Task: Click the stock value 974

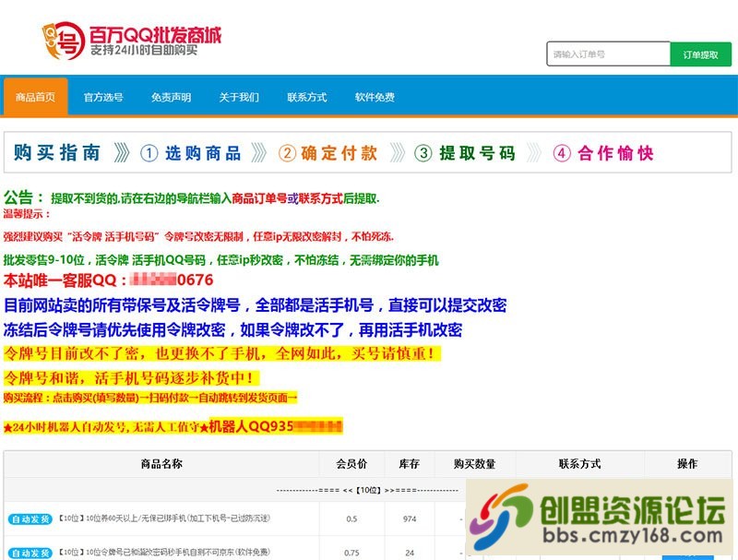Action: pyautogui.click(x=410, y=518)
